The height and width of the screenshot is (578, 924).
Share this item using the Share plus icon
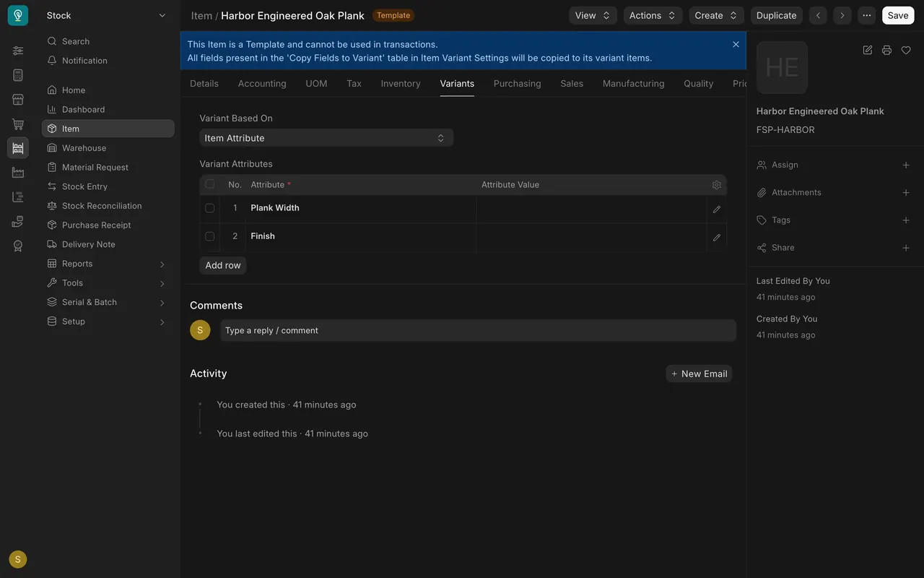[x=906, y=248]
